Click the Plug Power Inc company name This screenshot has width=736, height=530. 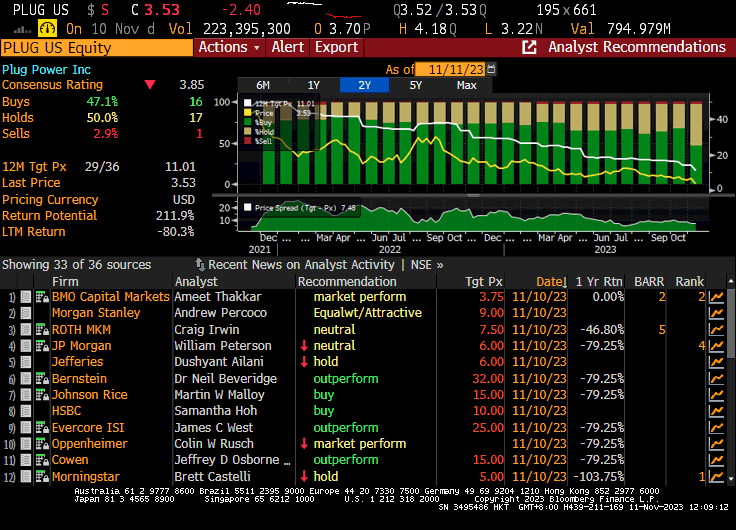click(46, 69)
